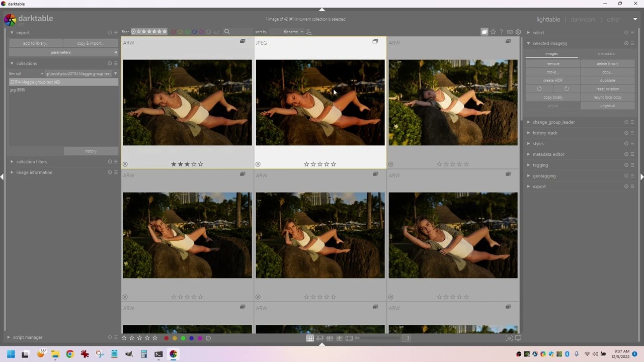The height and width of the screenshot is (362, 644).
Task: Click the ungroup button
Action: point(607,106)
